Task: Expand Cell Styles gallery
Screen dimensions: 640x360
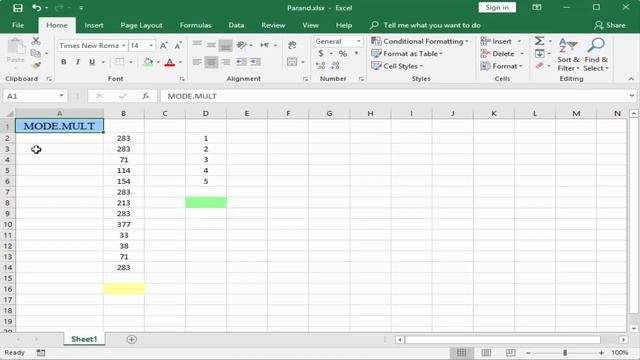Action: pos(397,66)
